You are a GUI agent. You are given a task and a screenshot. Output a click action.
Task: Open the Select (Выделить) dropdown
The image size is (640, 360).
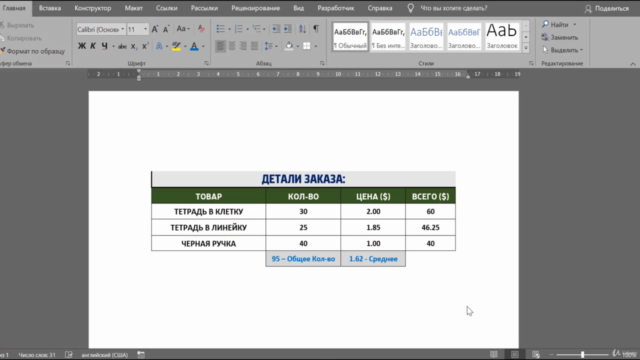coord(563,50)
